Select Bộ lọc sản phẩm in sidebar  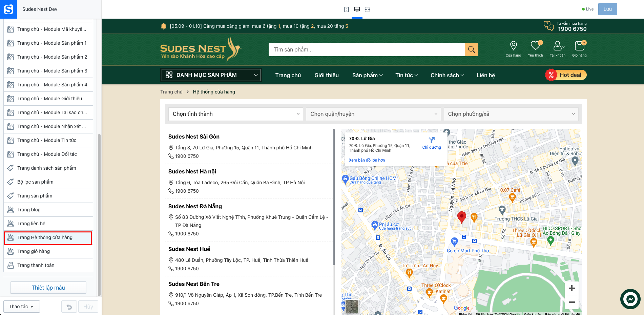coord(48,182)
